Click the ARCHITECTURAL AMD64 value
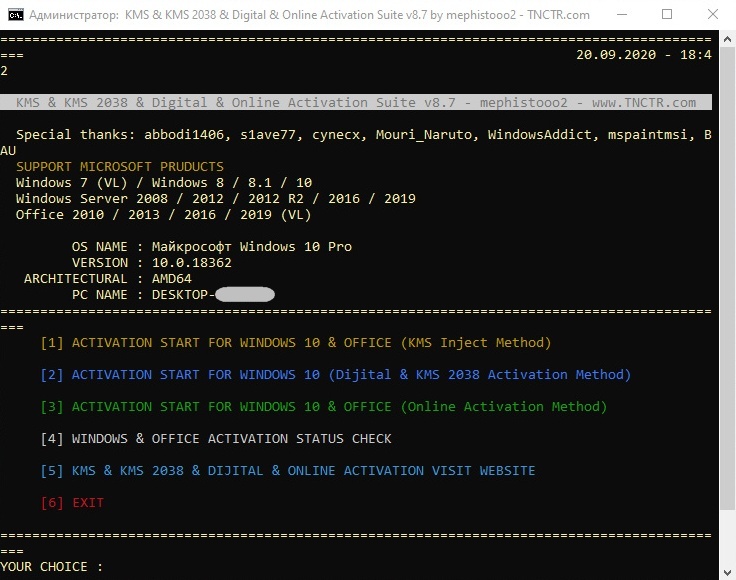This screenshot has height=580, width=736. (171, 279)
